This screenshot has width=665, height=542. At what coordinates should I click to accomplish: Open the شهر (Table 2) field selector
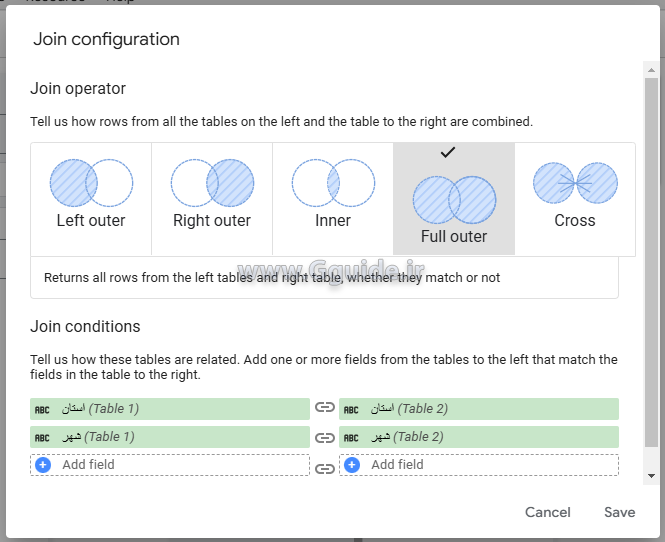(479, 437)
